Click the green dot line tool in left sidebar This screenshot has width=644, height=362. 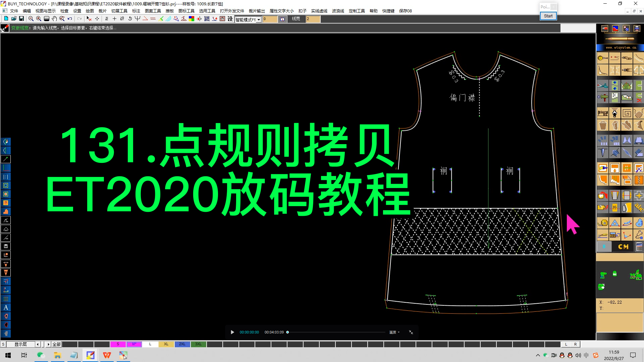(x=6, y=159)
